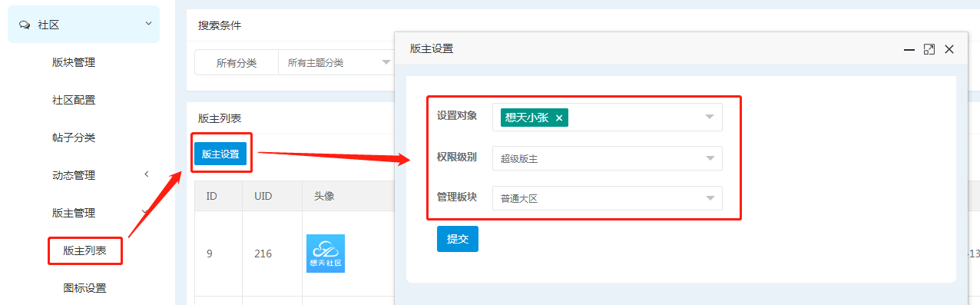980x305 pixels.
Task: Open 社区配置 in the sidebar
Action: tap(74, 100)
